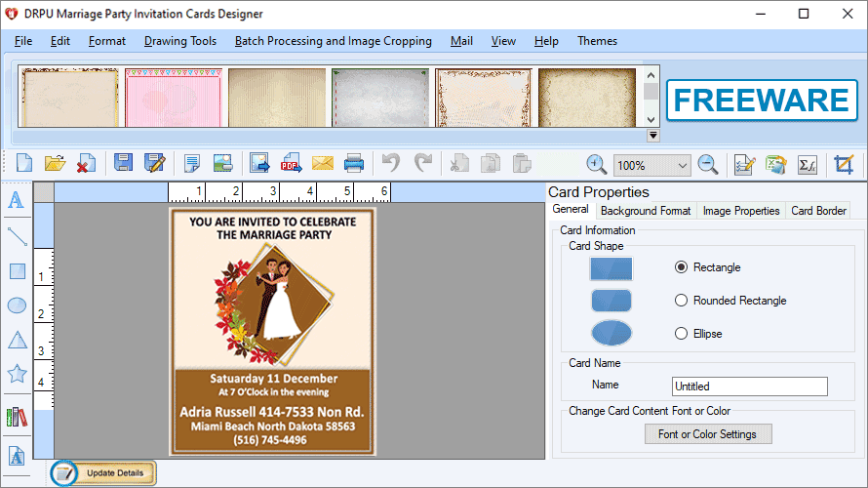Click the sigma function icon in the toolbar
Viewport: 868px width, 488px height.
[x=808, y=165]
